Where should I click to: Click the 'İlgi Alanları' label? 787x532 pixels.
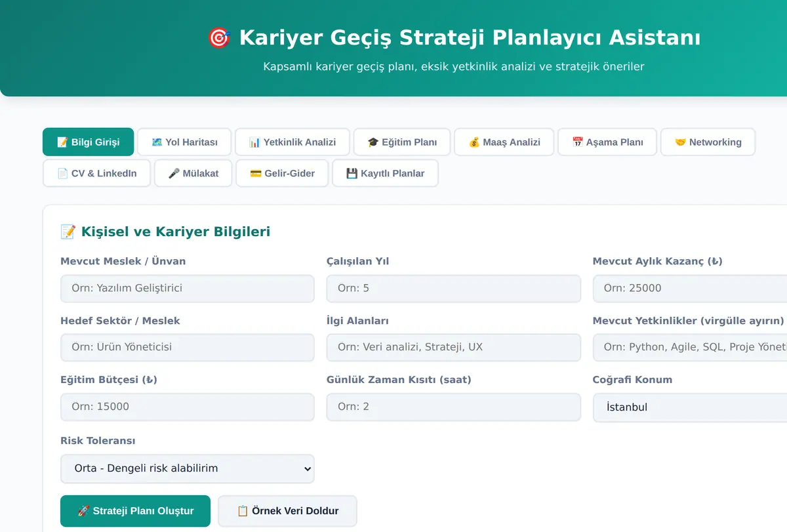pyautogui.click(x=357, y=321)
